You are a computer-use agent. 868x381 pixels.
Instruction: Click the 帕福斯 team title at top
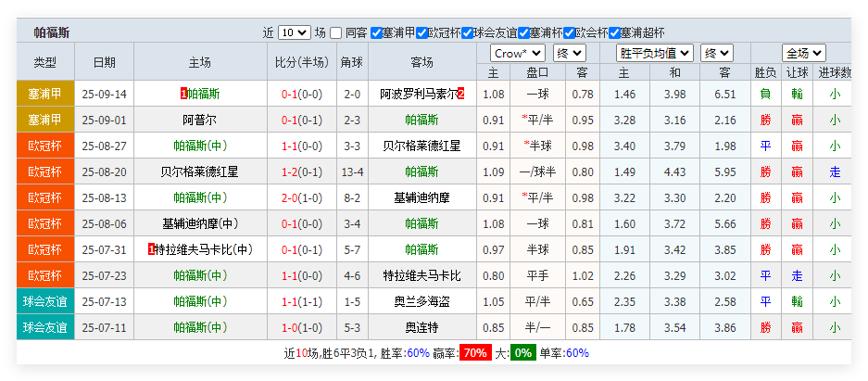coord(52,32)
